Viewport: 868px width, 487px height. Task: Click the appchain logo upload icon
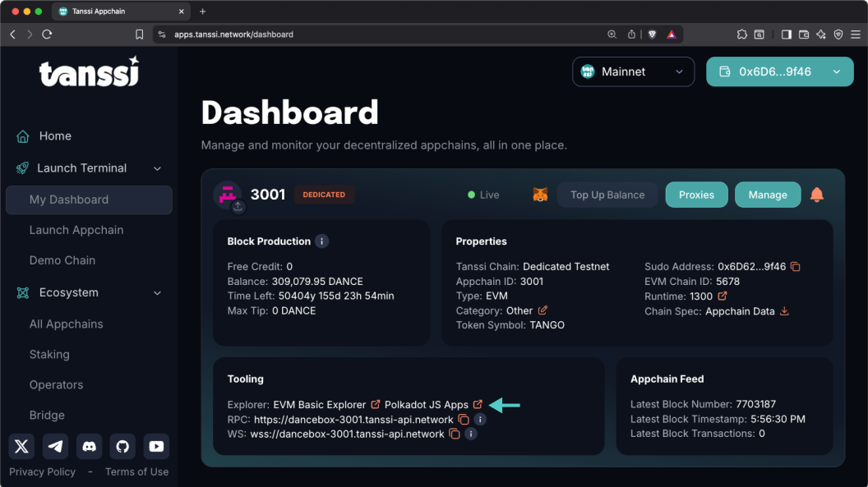[238, 207]
